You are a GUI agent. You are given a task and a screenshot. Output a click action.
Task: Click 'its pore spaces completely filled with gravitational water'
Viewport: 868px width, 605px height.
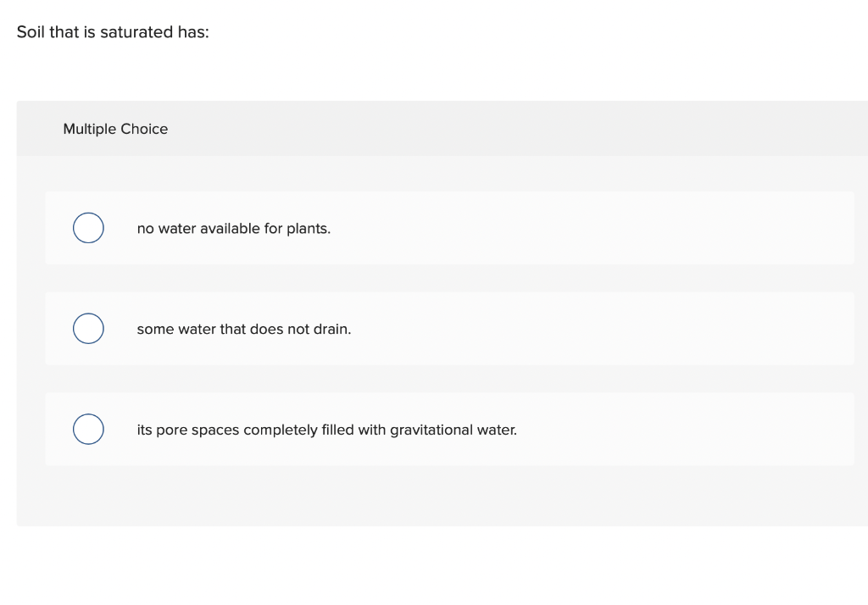(x=326, y=430)
